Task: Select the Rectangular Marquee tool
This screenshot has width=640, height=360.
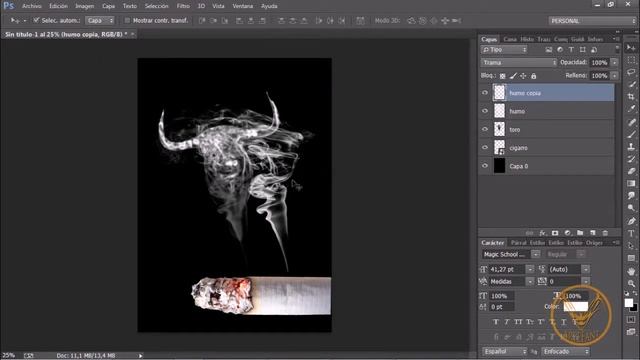Action: (x=631, y=60)
